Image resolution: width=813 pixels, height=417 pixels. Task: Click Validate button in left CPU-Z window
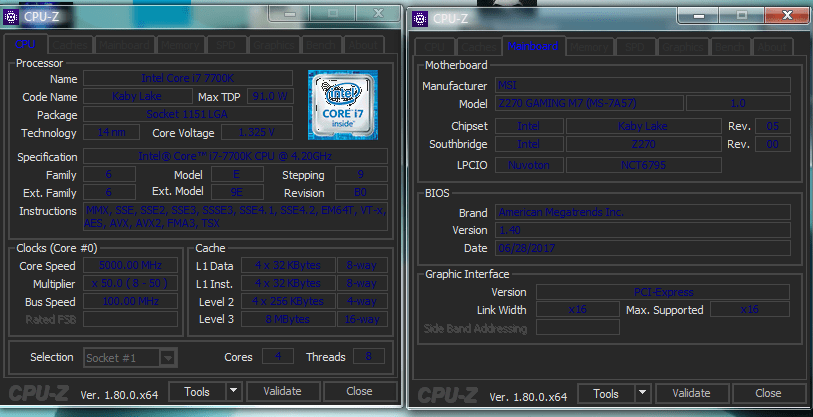[283, 391]
